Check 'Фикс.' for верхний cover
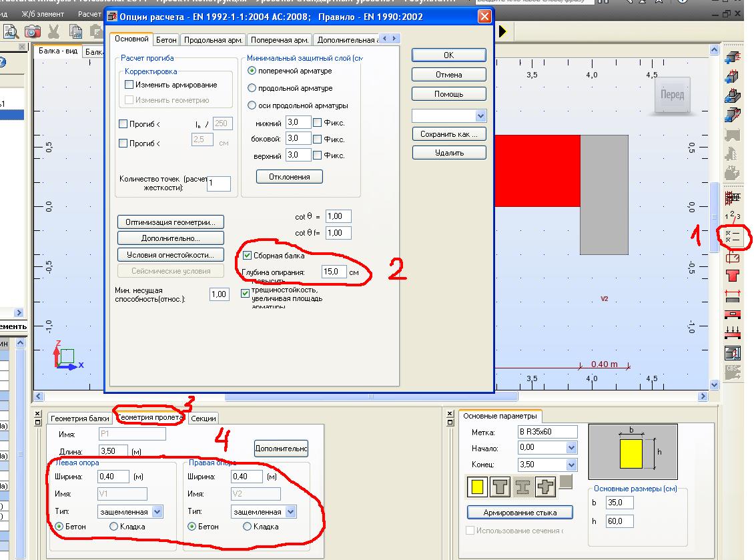 point(318,155)
